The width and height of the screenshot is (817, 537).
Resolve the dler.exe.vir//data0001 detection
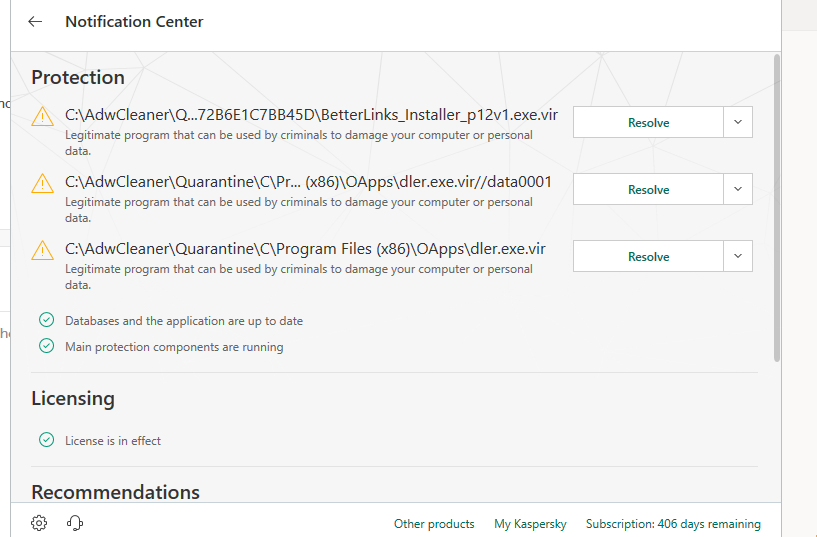click(x=648, y=189)
